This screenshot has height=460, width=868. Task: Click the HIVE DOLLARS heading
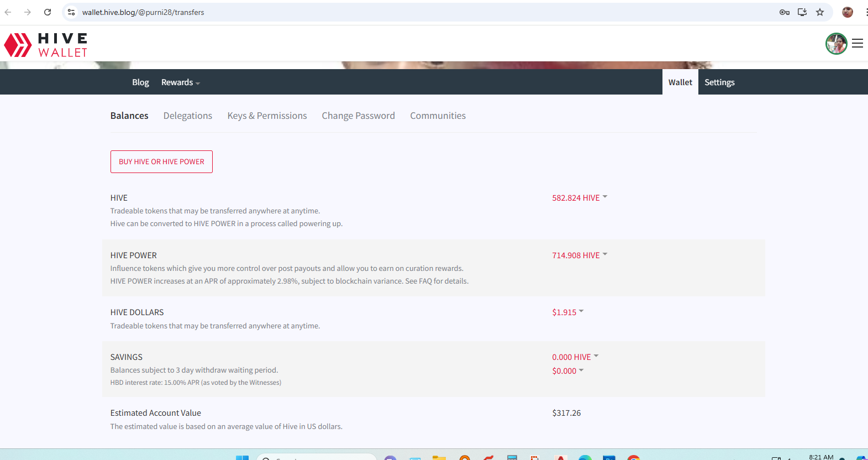[137, 312]
